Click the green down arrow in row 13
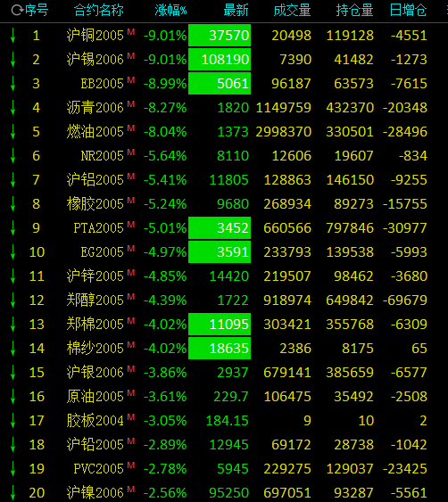This screenshot has height=502, width=448. click(x=12, y=325)
